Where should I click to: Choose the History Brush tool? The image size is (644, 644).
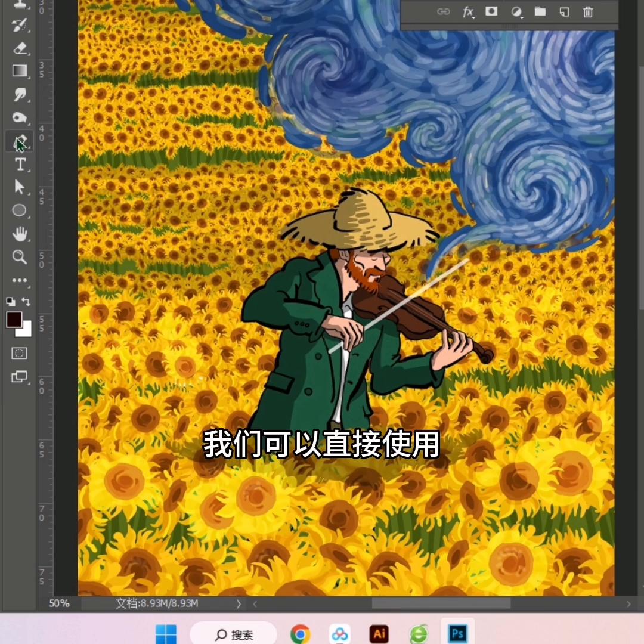point(20,24)
